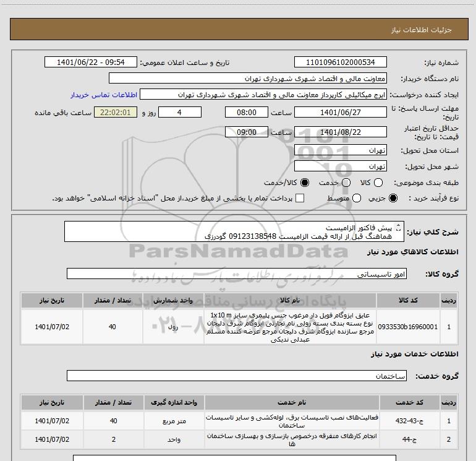This screenshot has height=461, width=476.
Task: Click quantity 2 in services table
Action: [114, 439]
